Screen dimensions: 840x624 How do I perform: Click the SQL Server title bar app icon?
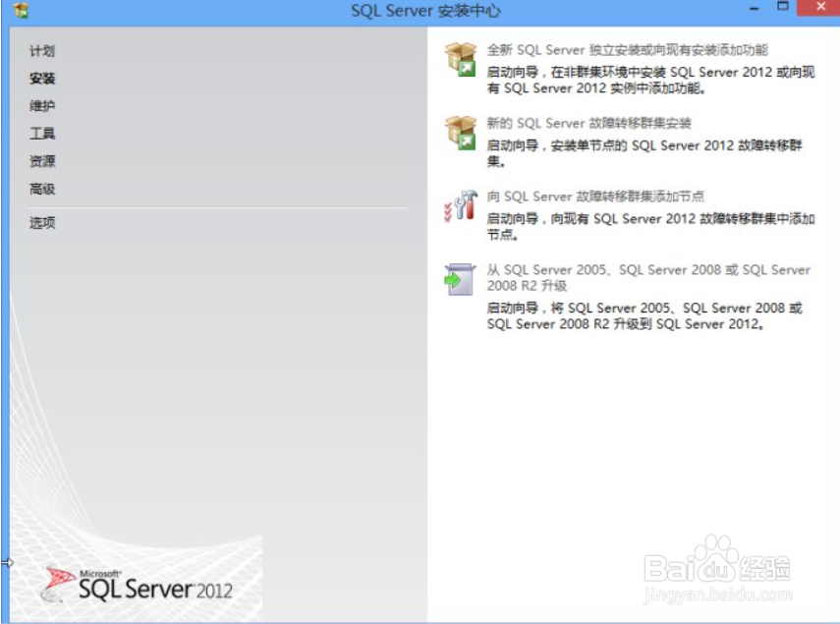(x=21, y=10)
